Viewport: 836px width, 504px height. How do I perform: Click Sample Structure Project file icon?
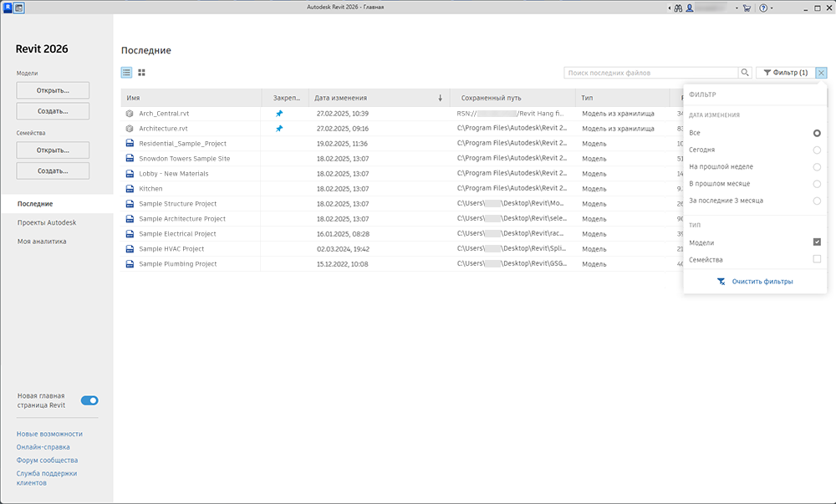point(129,203)
